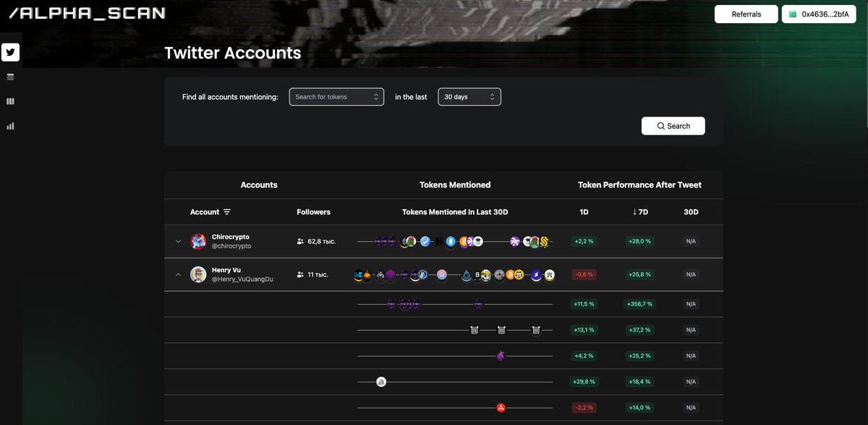Click the sort-lines icon next to Account header
This screenshot has width=868, height=425.
(227, 211)
